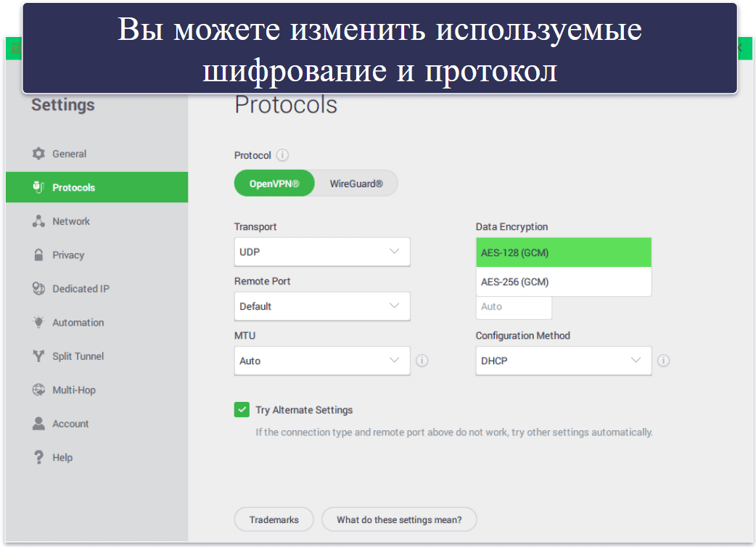The image size is (756, 547).
Task: Click the Protocols plug icon
Action: pos(38,187)
